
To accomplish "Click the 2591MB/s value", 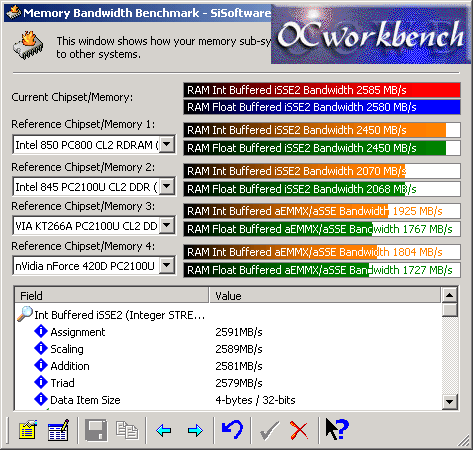I will [x=239, y=332].
